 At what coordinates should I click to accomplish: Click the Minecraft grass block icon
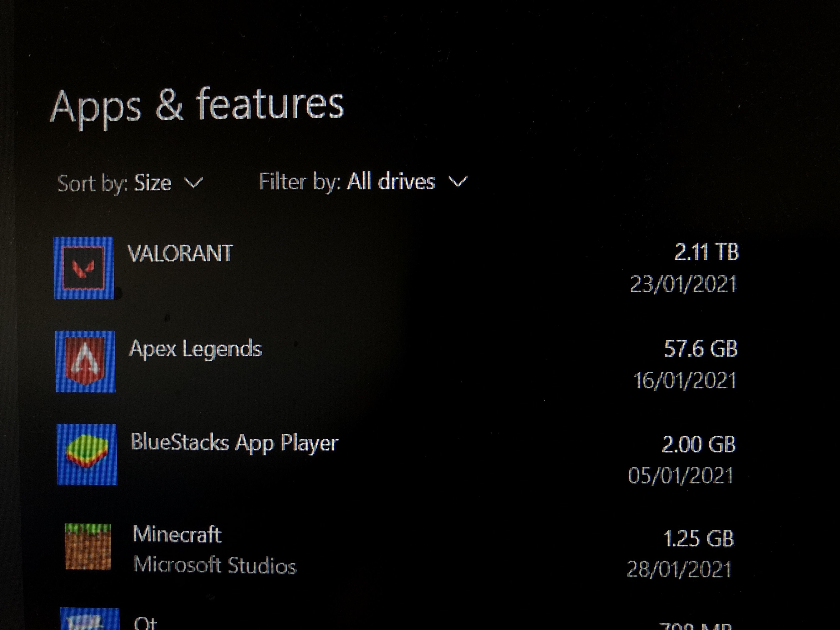(88, 546)
